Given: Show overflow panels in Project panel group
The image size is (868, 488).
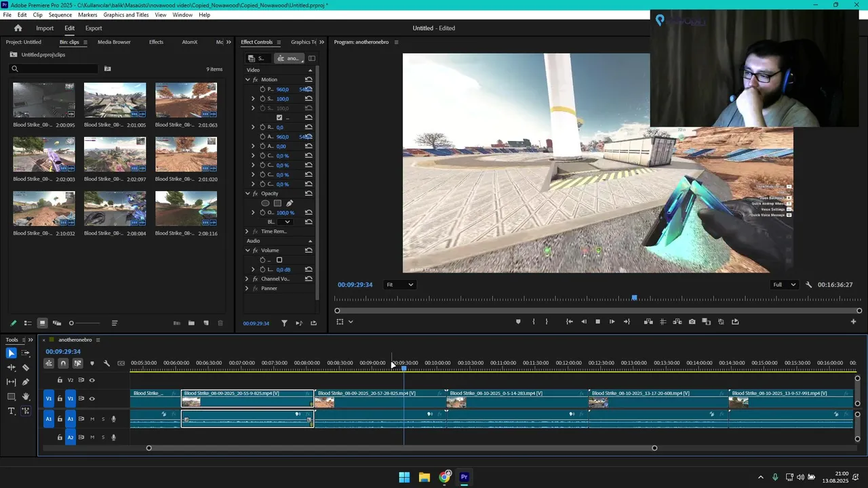Looking at the screenshot, I should (229, 42).
